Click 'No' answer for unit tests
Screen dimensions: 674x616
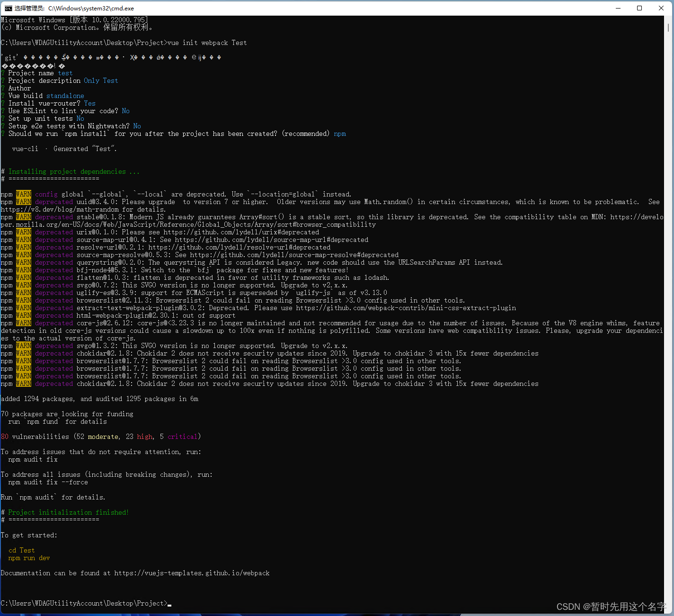point(80,118)
